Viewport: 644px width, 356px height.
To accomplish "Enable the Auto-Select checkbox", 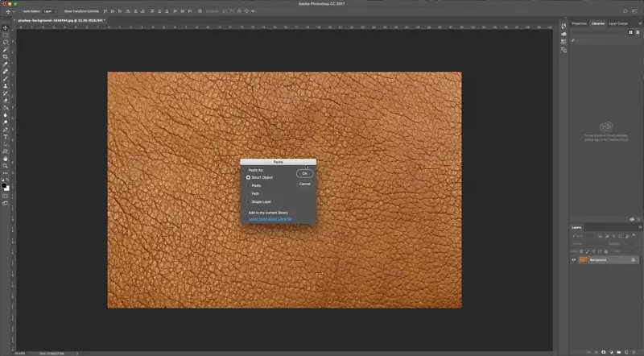I will tap(21, 11).
